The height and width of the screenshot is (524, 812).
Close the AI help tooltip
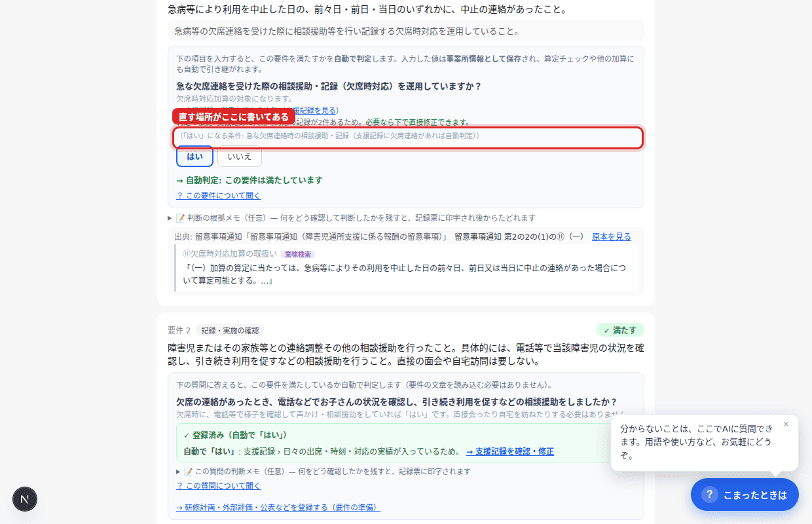click(786, 424)
